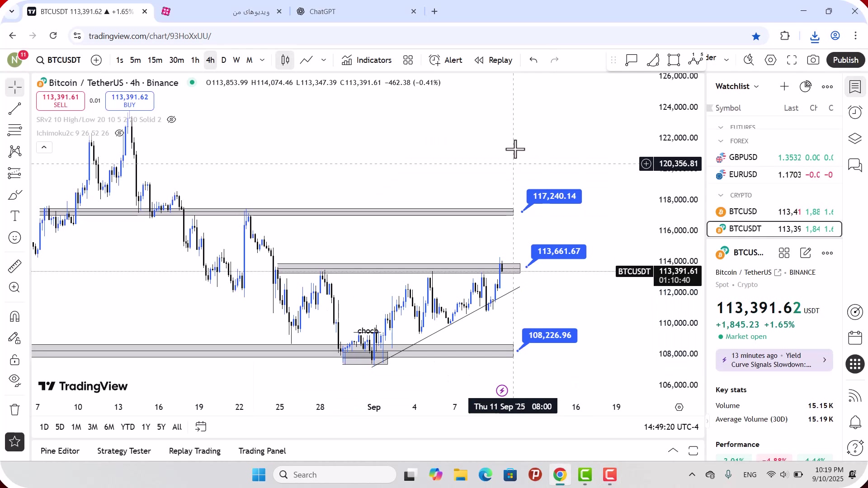Click the blue BUY price button
868x488 pixels.
click(x=130, y=101)
